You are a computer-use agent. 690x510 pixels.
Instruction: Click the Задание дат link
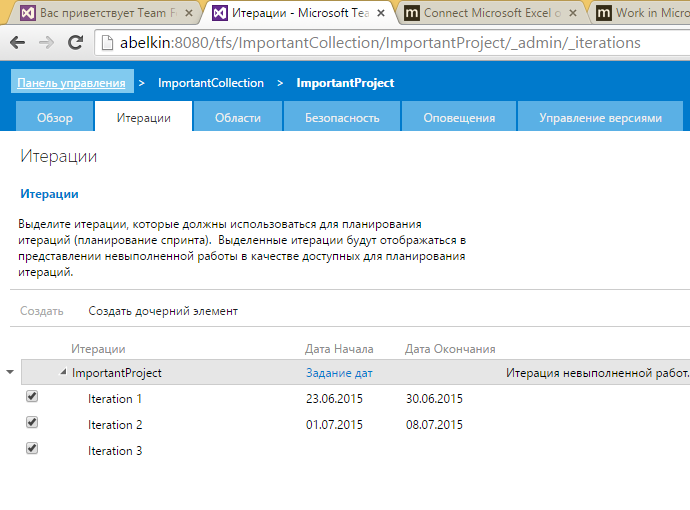tap(339, 373)
